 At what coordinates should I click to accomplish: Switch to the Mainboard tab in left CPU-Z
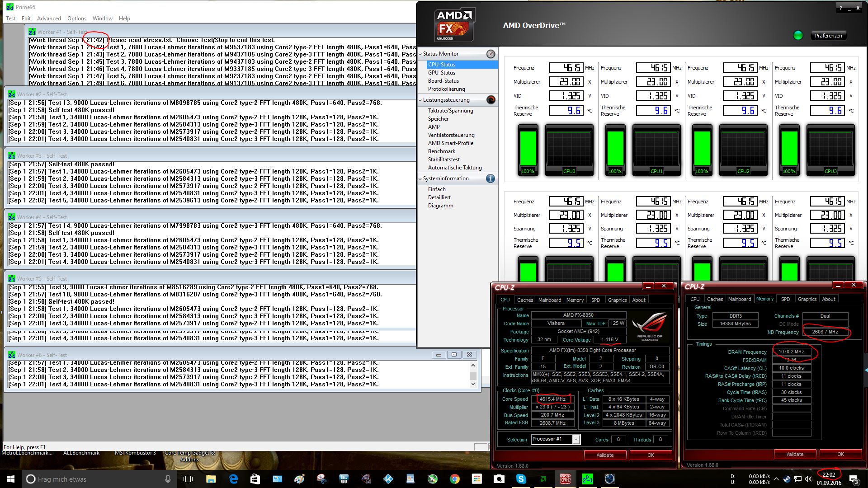click(549, 300)
